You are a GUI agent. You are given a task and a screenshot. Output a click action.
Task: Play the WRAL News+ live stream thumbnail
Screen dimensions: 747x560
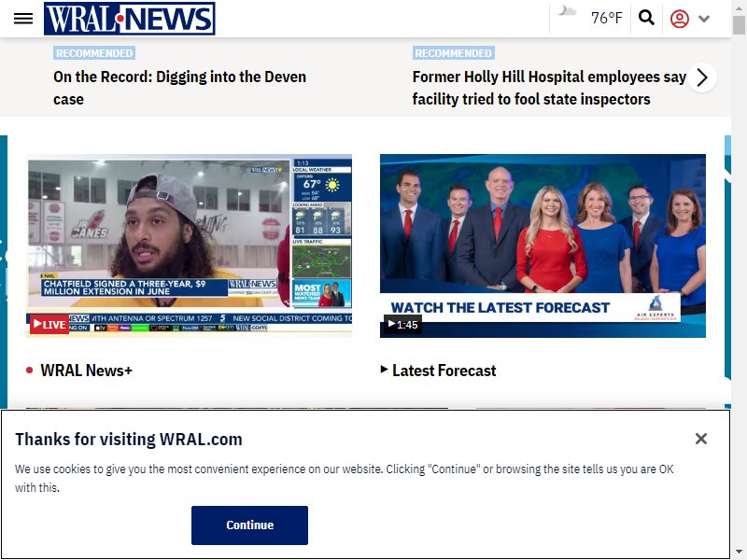[190, 245]
